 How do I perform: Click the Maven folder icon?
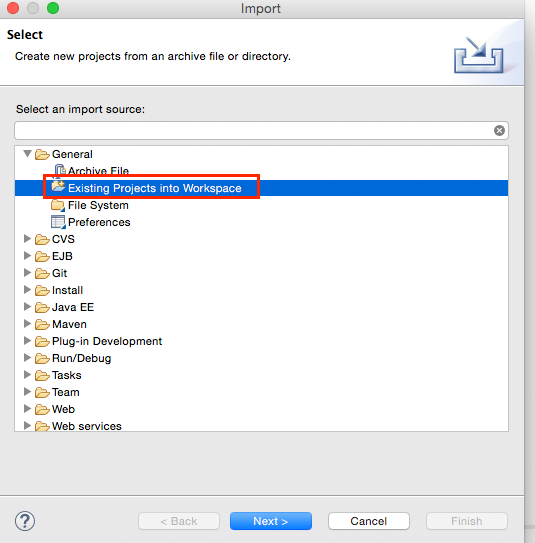(42, 324)
